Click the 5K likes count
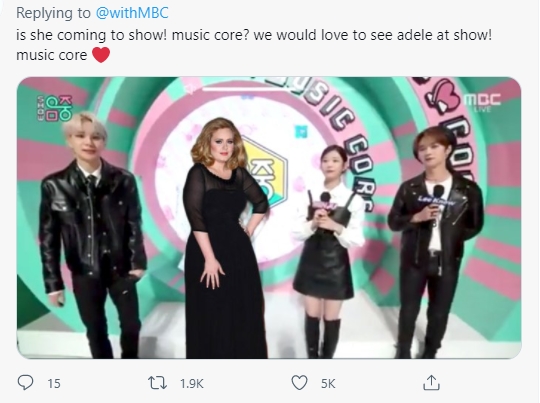Image resolution: width=540 pixels, height=403 pixels. pyautogui.click(x=328, y=383)
